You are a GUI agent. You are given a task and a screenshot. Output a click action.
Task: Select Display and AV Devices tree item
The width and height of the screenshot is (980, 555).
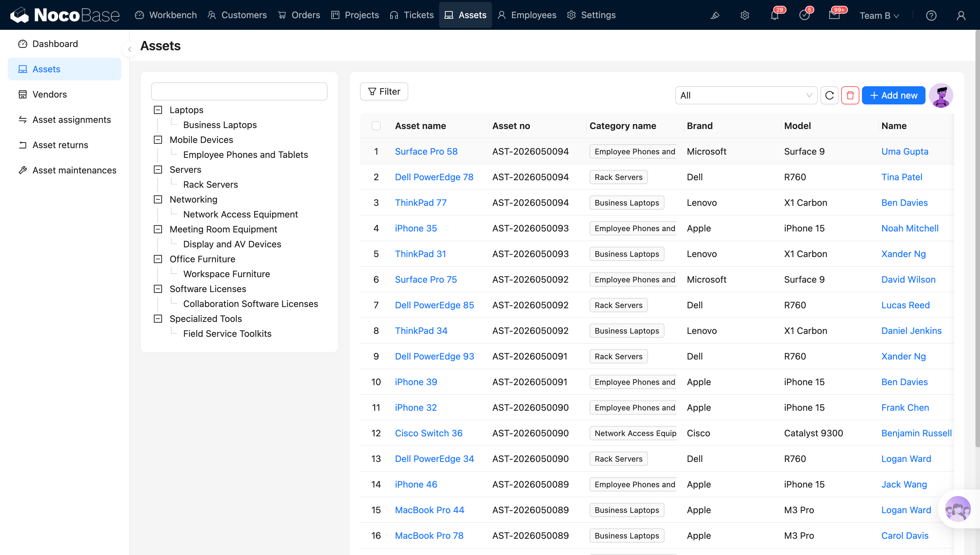[x=232, y=244]
